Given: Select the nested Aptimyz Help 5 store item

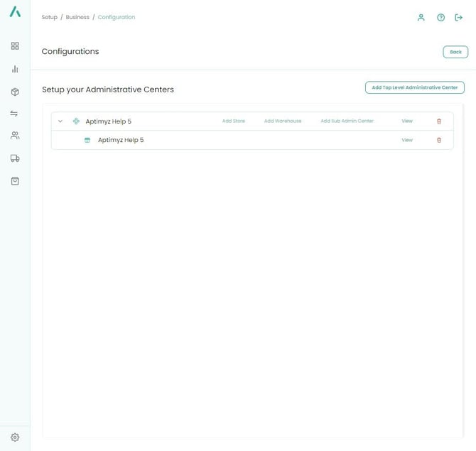Looking at the screenshot, I should [121, 140].
